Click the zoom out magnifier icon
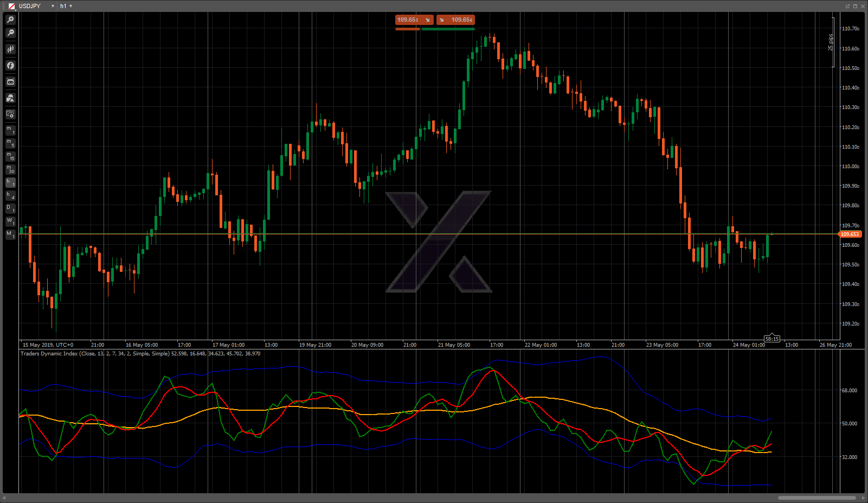This screenshot has width=868, height=503. pos(10,33)
